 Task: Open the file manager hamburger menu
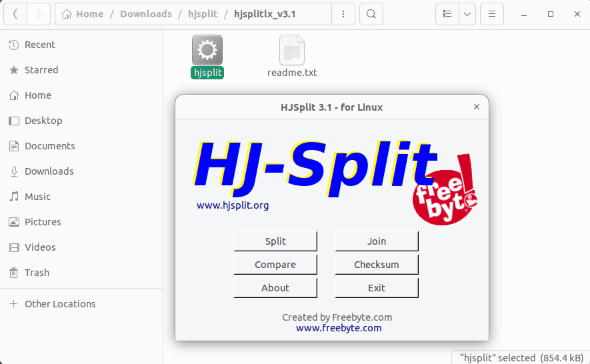492,14
